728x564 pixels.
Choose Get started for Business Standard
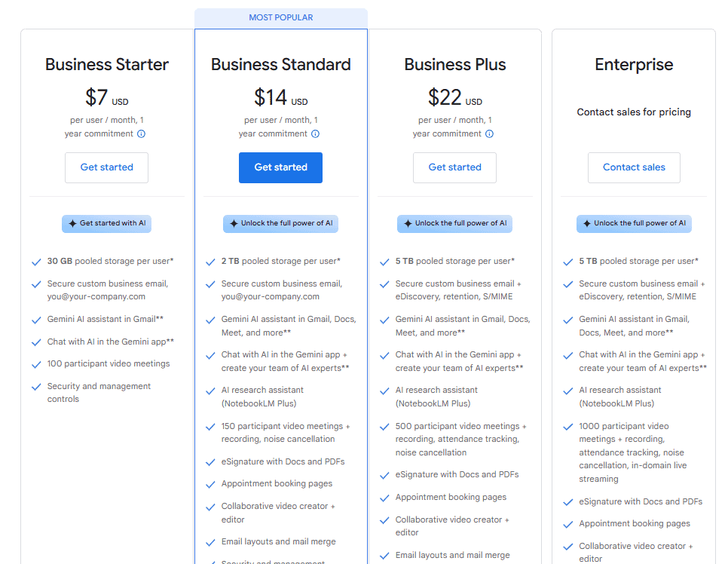click(280, 167)
